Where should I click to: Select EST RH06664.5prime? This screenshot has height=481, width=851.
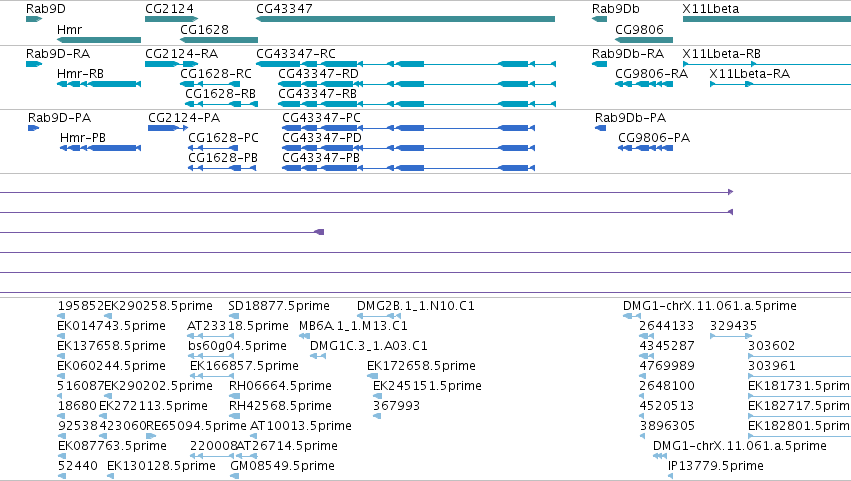pos(280,387)
